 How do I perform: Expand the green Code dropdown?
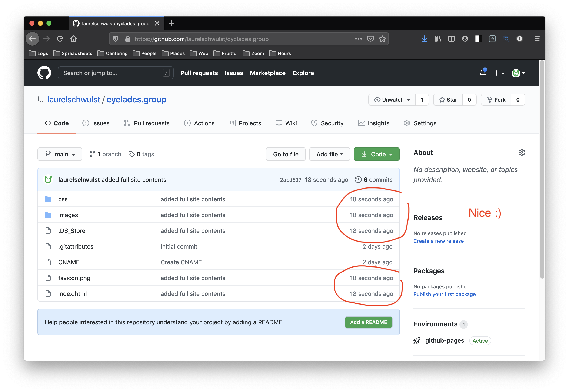376,154
